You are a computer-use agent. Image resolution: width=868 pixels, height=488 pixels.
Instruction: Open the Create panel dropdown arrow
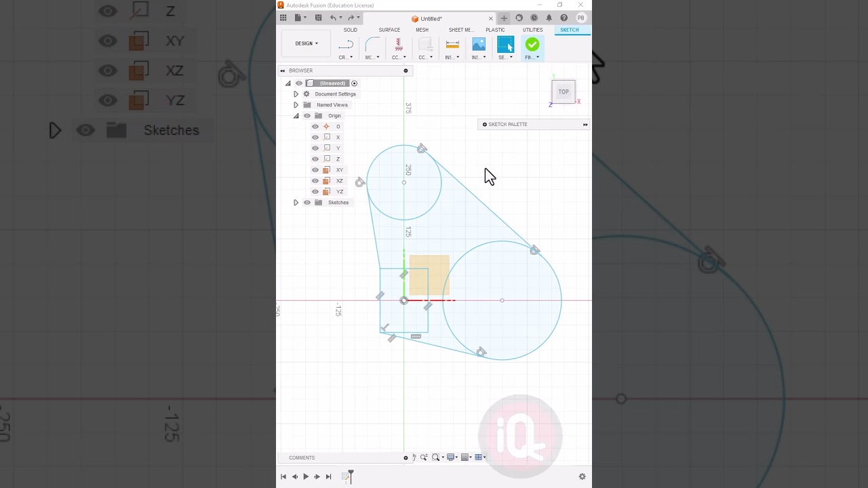click(x=351, y=58)
